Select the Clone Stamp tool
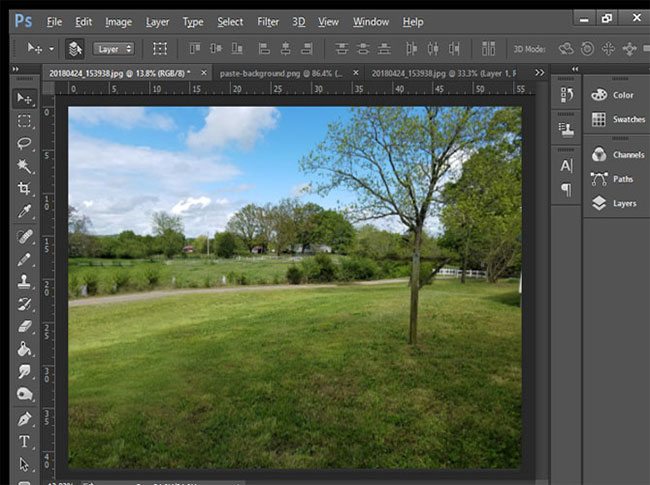The image size is (650, 485). pos(24,281)
